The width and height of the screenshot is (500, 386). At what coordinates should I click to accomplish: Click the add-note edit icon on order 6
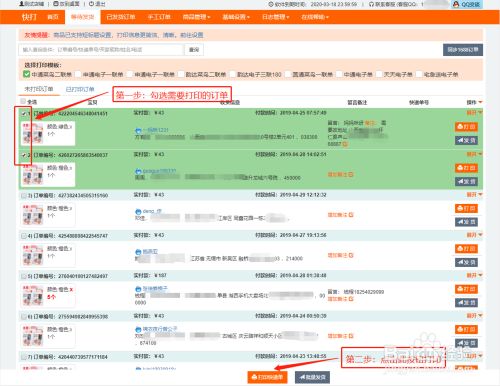tap(351, 336)
